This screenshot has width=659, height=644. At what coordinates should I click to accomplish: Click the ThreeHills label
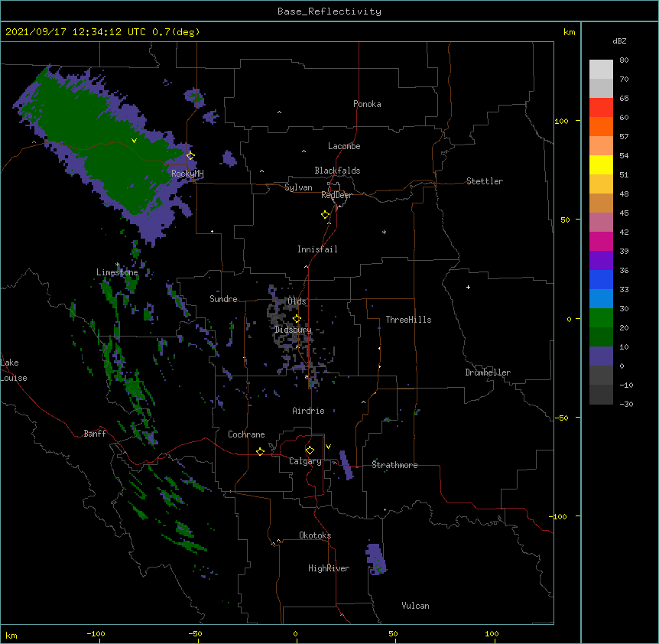(408, 320)
